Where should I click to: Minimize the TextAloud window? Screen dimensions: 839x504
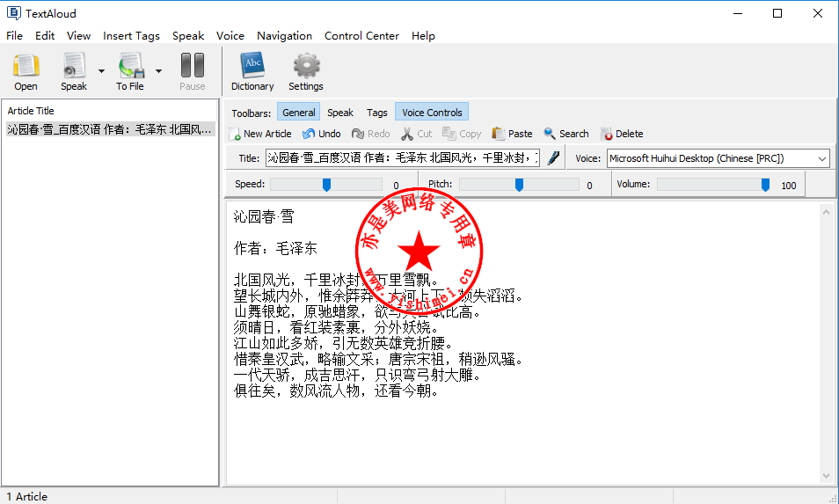(738, 13)
